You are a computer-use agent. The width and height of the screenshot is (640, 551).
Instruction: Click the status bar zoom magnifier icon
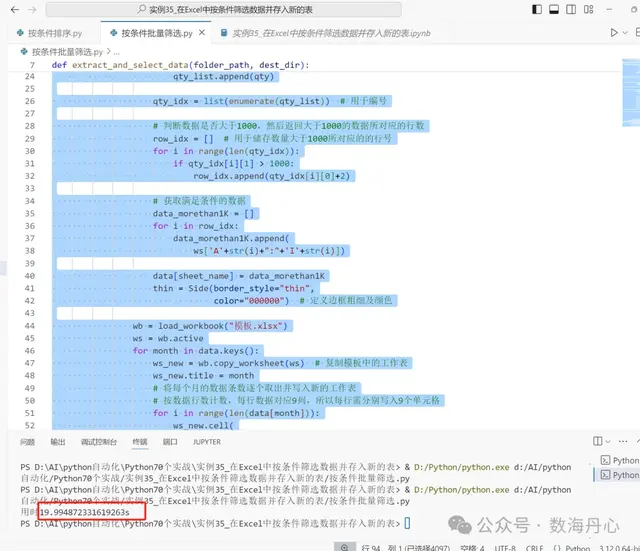tap(345, 547)
